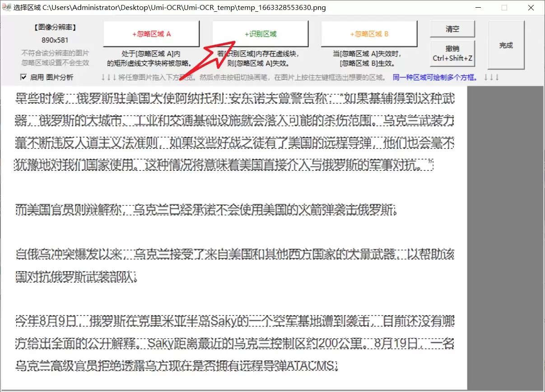Click the text line beginning 乌克兰高级官员拒绝透露

(177, 365)
